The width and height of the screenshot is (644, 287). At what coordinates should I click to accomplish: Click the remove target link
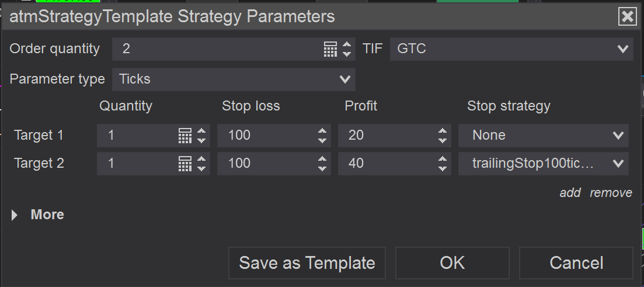click(611, 193)
